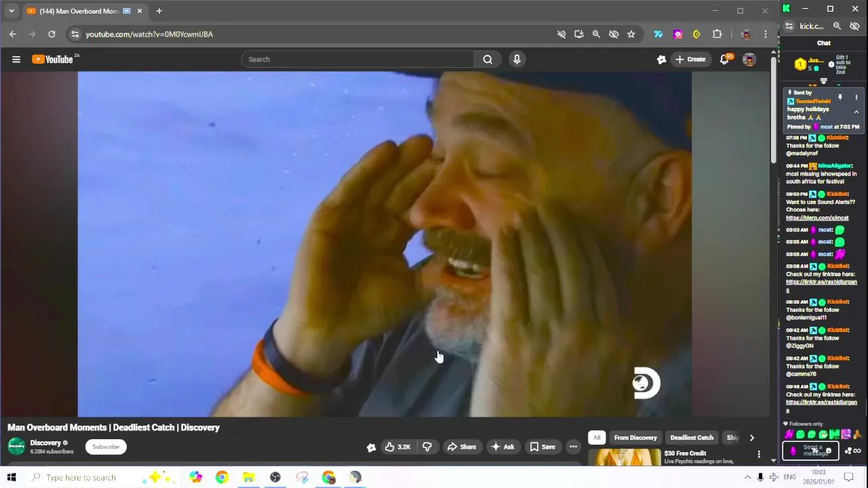The image size is (868, 488).
Task: Show hidden system tray icons
Action: pyautogui.click(x=747, y=477)
